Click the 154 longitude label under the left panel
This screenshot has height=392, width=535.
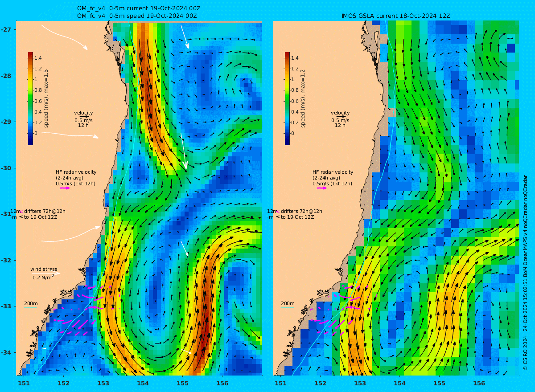(x=143, y=383)
